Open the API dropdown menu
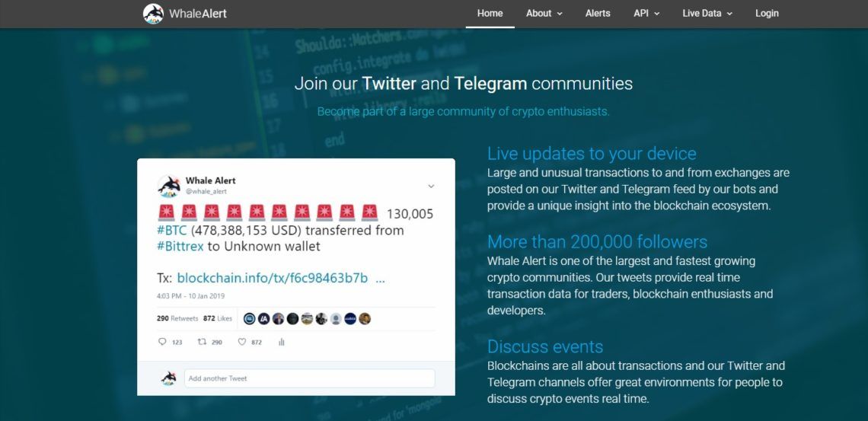This screenshot has width=868, height=421. [646, 14]
